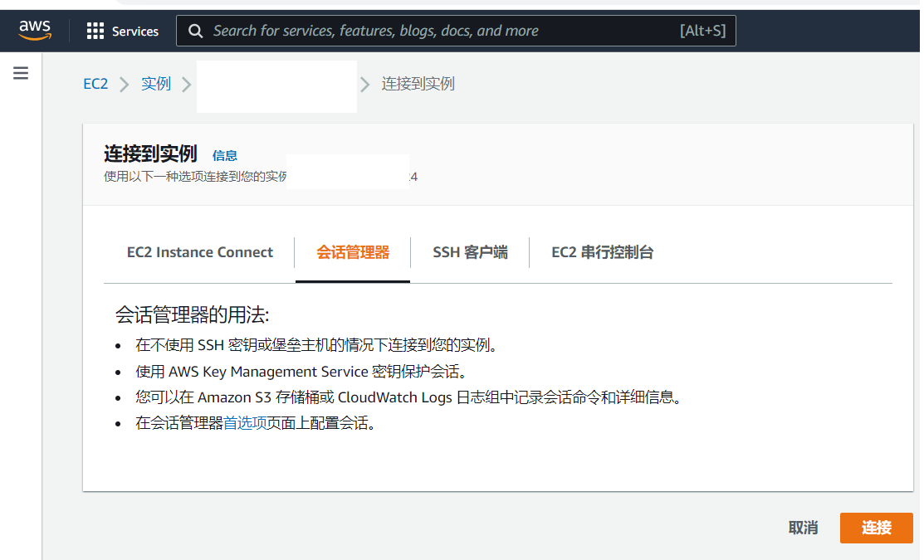The width and height of the screenshot is (924, 560).
Task: Focus the AWS services search field
Action: (x=456, y=31)
